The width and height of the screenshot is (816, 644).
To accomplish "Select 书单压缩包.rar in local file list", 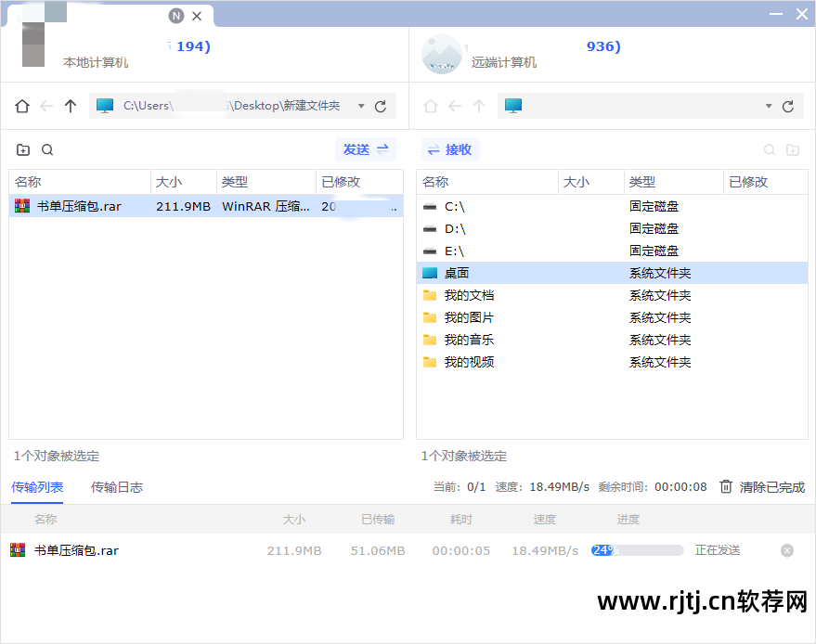I will (x=79, y=206).
